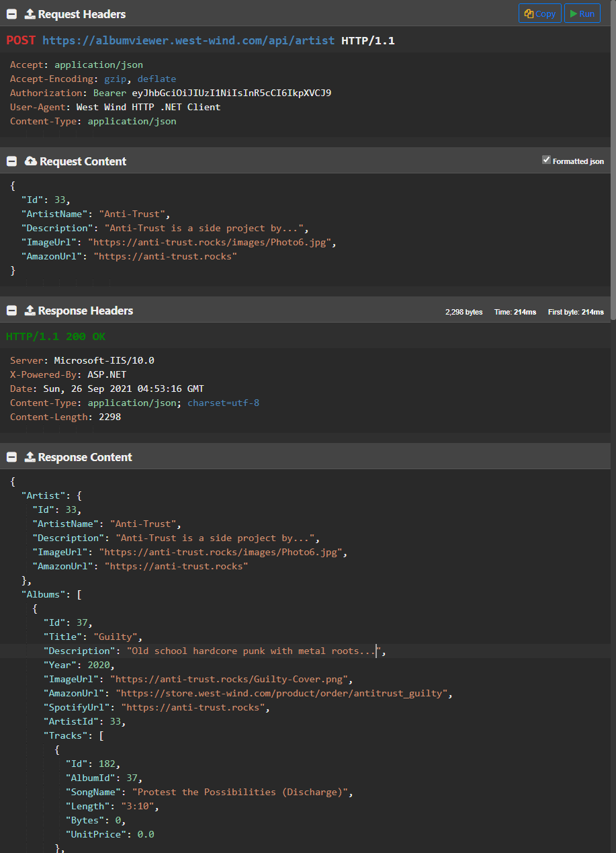The height and width of the screenshot is (853, 616).
Task: Click the cloud upload icon beside Request Content
Action: click(31, 161)
